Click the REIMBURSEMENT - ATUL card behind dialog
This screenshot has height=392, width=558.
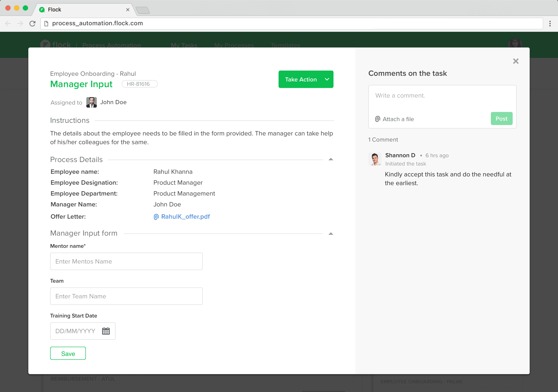(x=83, y=379)
